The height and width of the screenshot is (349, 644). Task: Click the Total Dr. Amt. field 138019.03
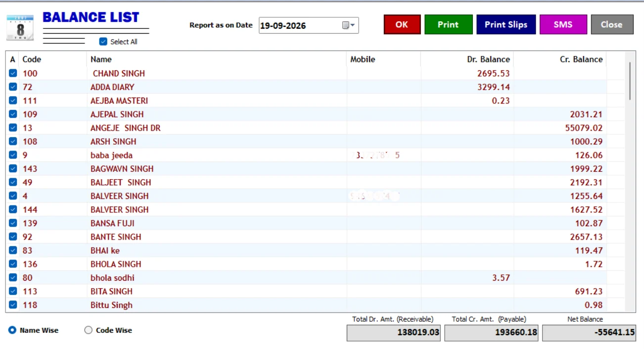(x=394, y=332)
